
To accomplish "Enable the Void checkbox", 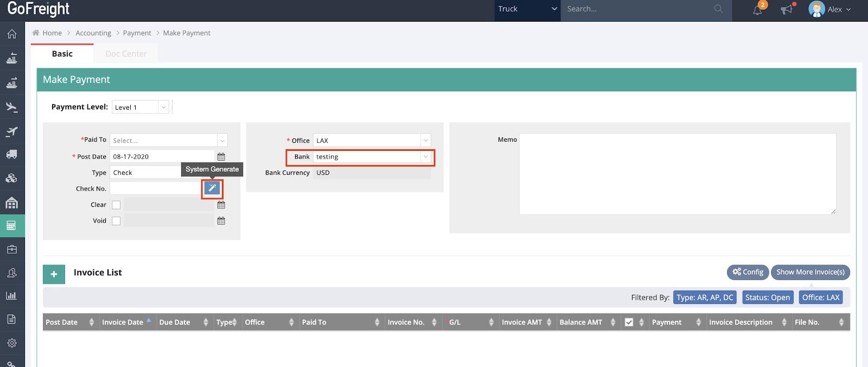I will click(x=116, y=221).
